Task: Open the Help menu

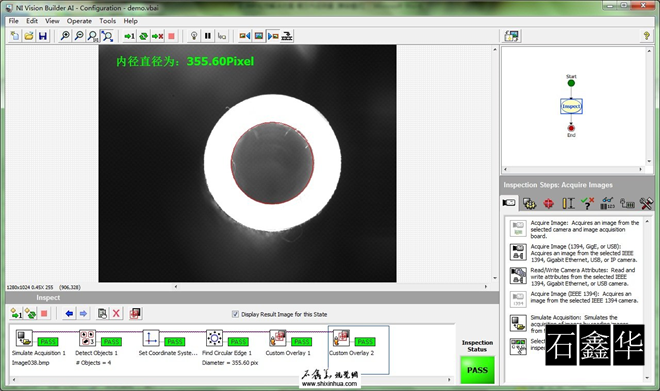Action: tap(130, 21)
